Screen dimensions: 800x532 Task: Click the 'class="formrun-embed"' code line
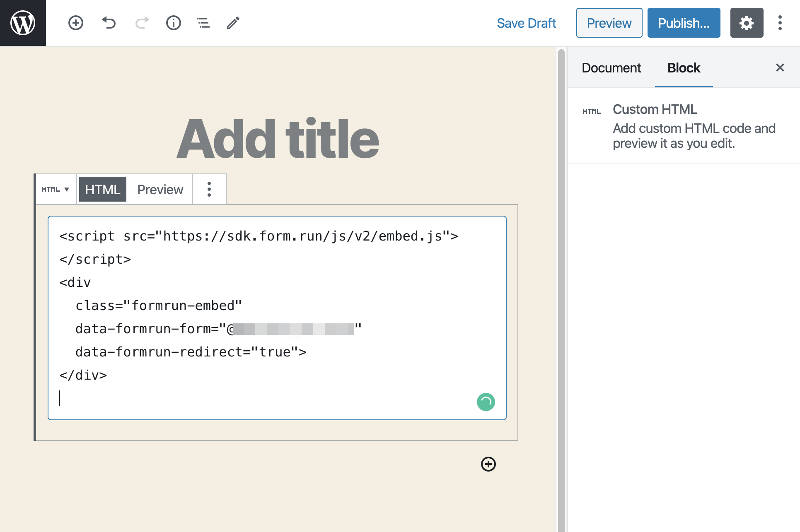point(158,306)
